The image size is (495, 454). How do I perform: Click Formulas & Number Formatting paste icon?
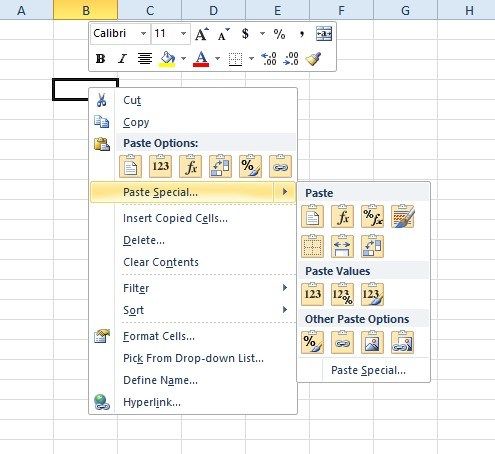pyautogui.click(x=372, y=216)
